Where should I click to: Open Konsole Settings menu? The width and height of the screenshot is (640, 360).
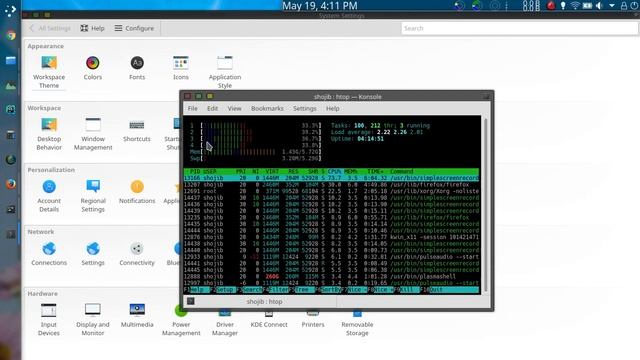(304, 109)
